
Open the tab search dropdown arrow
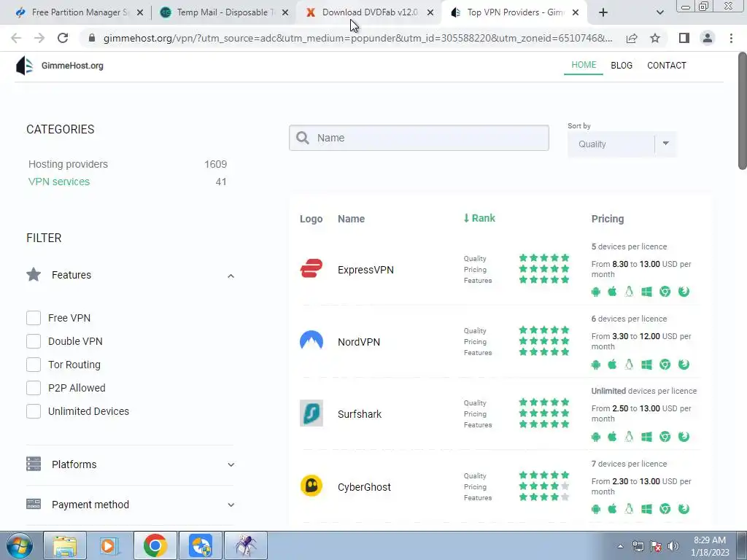(659, 13)
